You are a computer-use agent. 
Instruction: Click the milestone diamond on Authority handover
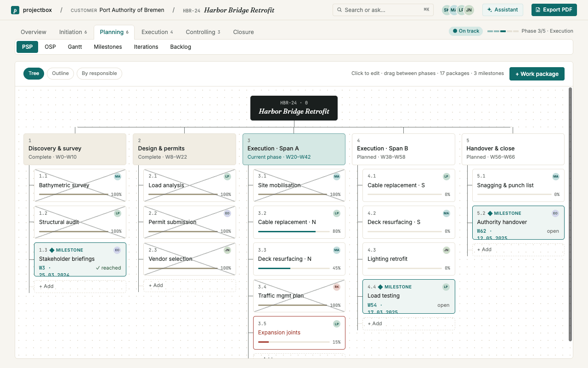coord(490,213)
